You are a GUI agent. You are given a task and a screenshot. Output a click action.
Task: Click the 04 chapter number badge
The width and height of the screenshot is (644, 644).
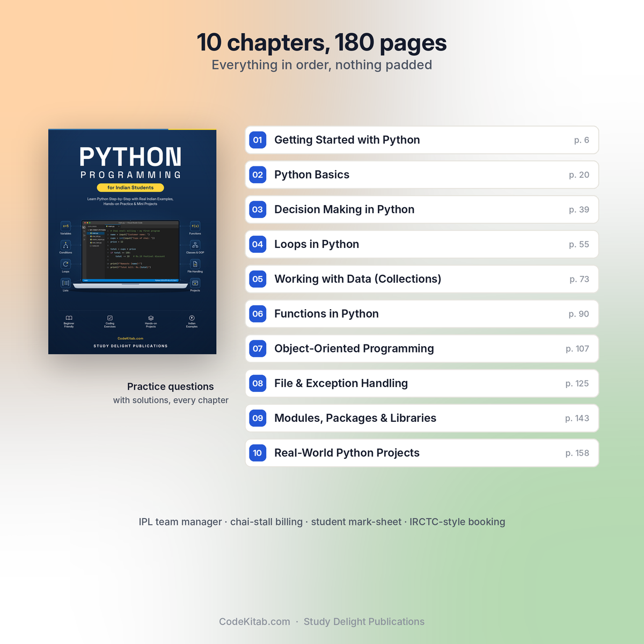click(258, 244)
